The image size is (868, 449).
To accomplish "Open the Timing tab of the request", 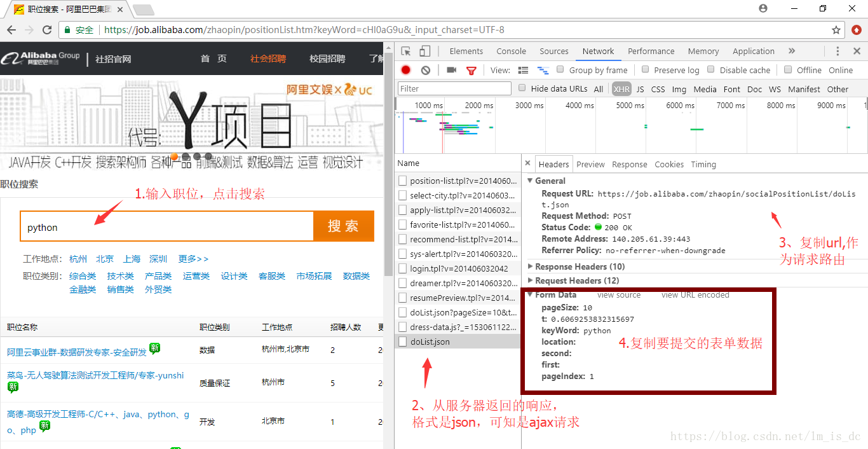I will click(703, 164).
